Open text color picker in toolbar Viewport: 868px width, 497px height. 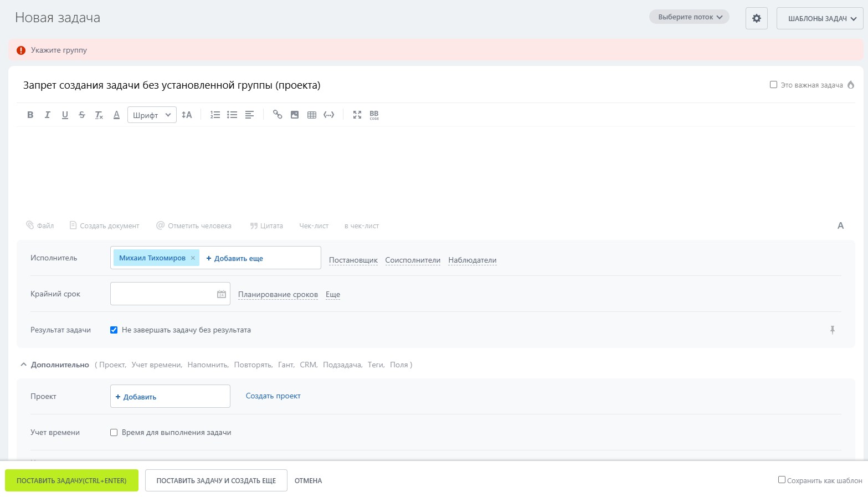(x=116, y=115)
